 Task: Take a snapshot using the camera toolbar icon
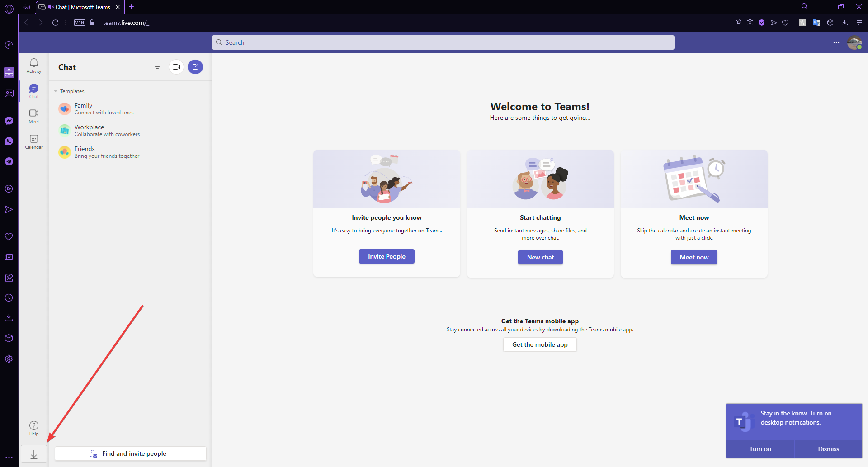coord(750,22)
